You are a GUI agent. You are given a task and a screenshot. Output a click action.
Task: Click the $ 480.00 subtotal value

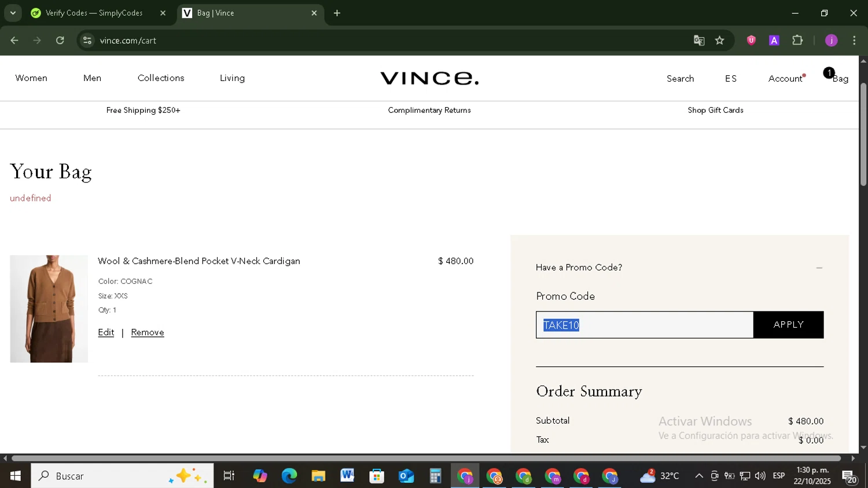click(806, 421)
